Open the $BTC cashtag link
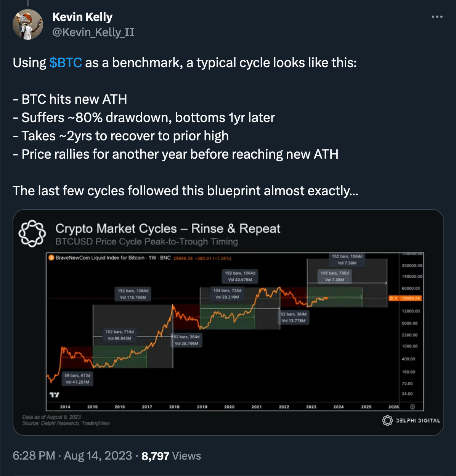The image size is (456, 476). click(66, 63)
